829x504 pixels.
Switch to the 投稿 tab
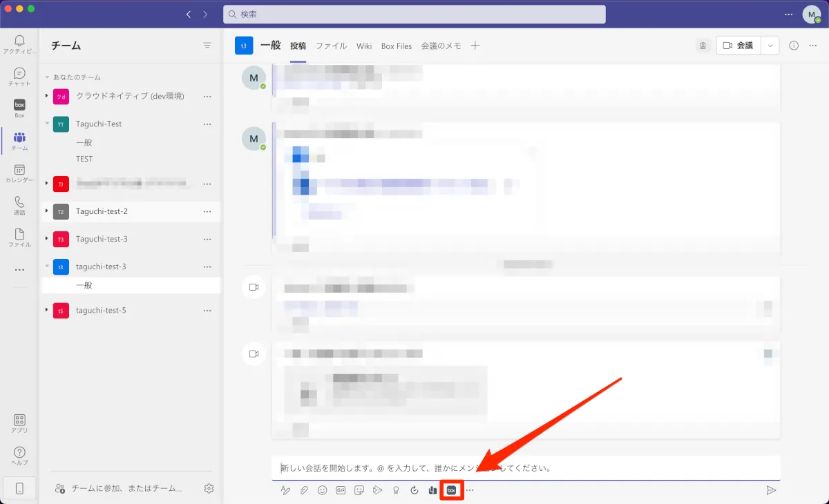(298, 46)
